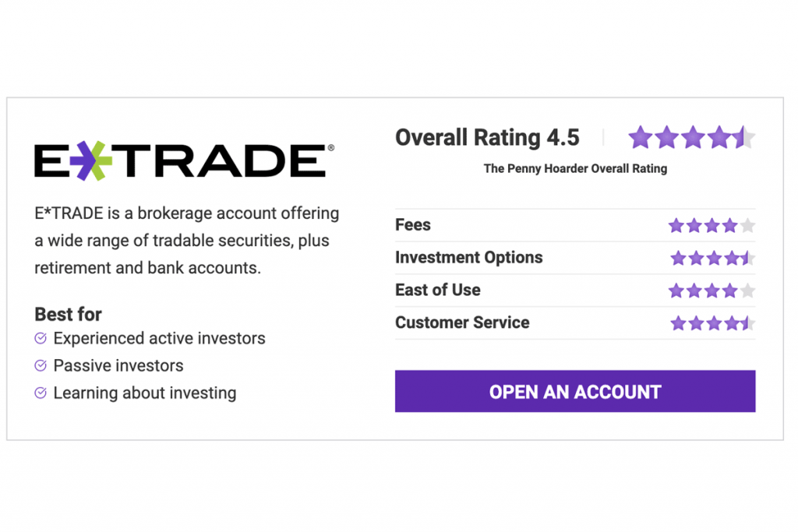Click the Fees star rating
The image size is (798, 532).
click(x=711, y=226)
